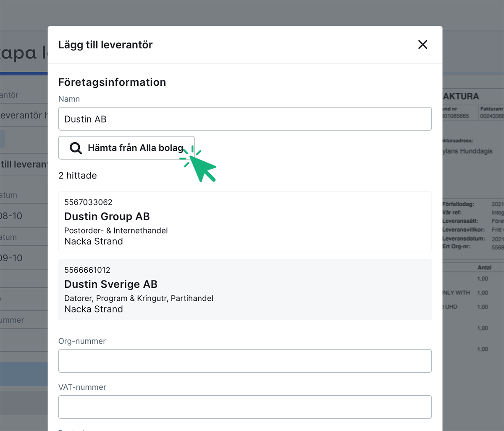The height and width of the screenshot is (431, 504).
Task: Click inside the Namn input field
Action: (x=245, y=119)
